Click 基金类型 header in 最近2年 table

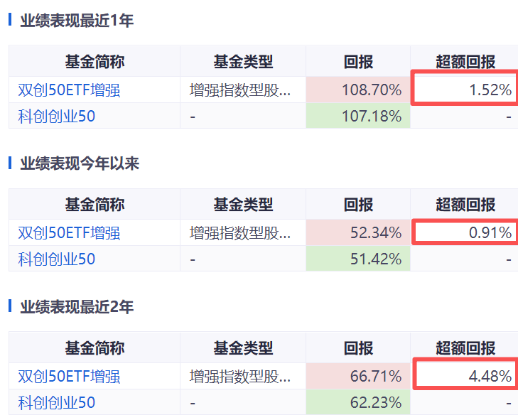[243, 348]
